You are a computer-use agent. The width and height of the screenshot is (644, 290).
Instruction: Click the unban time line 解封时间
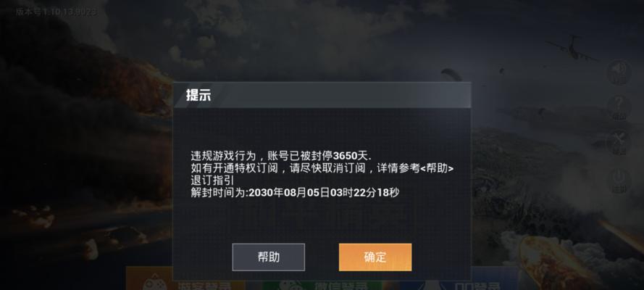click(295, 192)
